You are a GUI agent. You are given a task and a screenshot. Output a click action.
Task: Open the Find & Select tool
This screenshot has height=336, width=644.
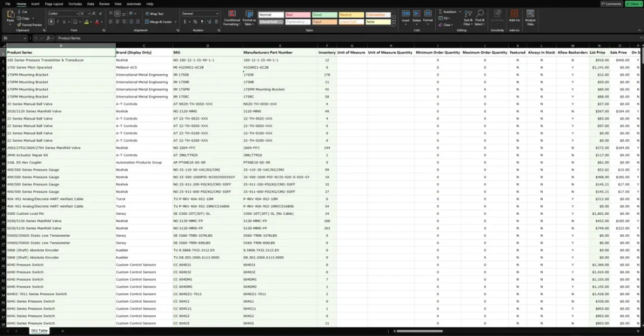(x=480, y=16)
